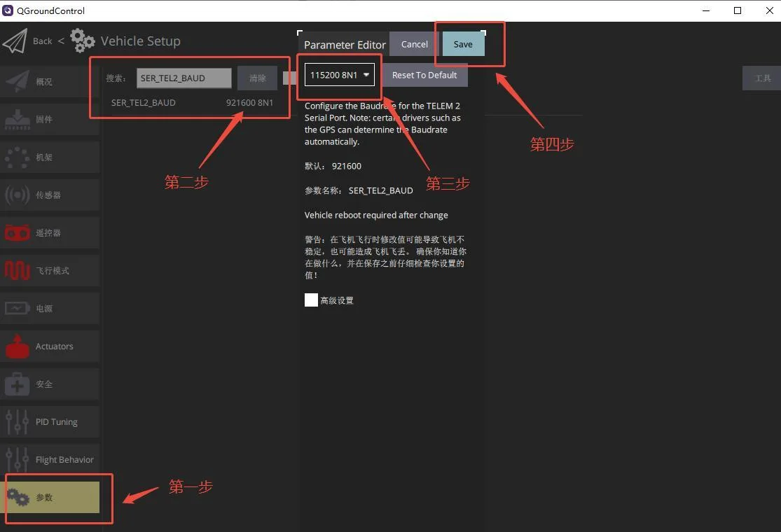
Task: Open the 电源 power battery icon
Action: coord(18,309)
